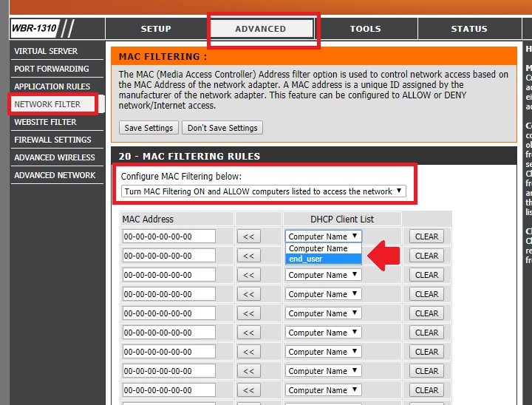
Task: Open eighth row Computer Name dropdown
Action: coord(324,371)
